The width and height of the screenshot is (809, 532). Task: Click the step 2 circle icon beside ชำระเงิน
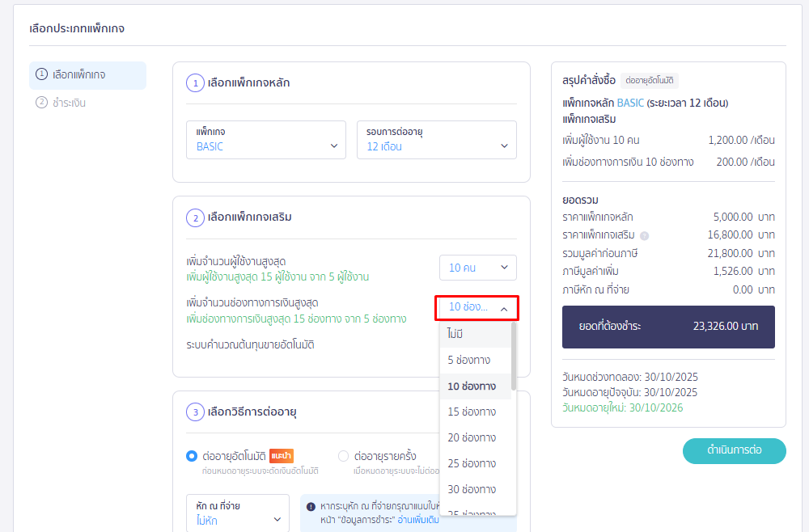41,103
